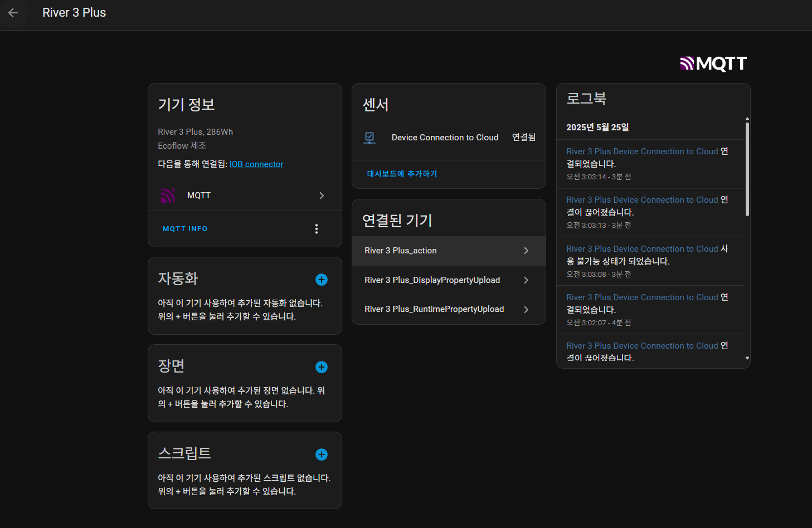Open the MQTT integration row chevron
This screenshot has width=812, height=528.
322,195
